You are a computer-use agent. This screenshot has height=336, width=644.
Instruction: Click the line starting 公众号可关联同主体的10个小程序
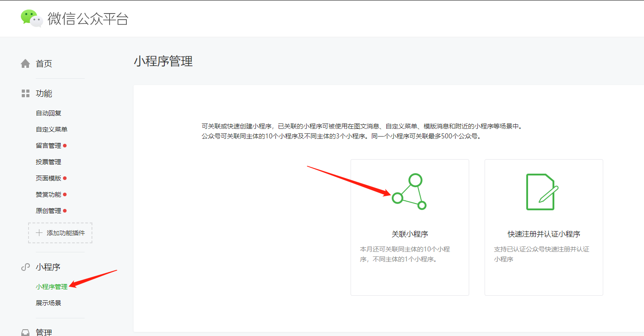pos(341,136)
